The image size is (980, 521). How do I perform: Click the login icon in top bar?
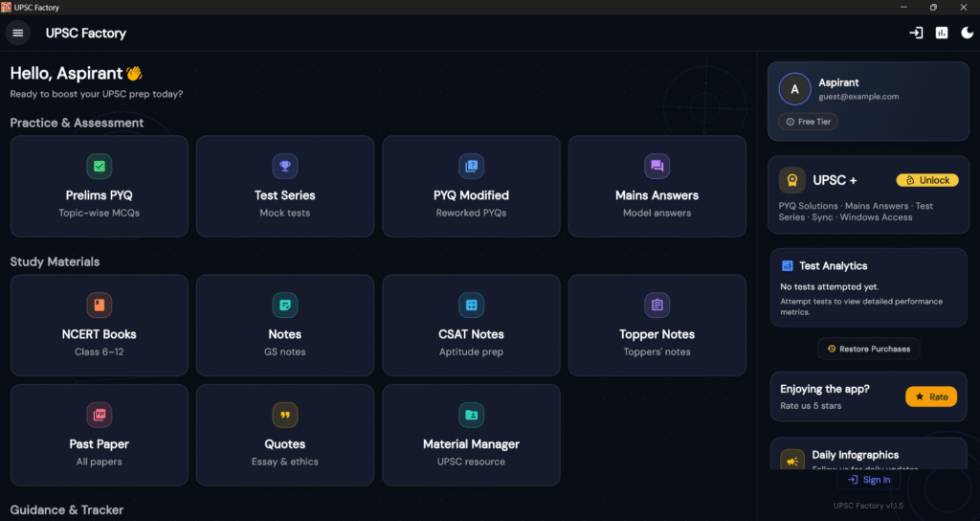tap(916, 34)
